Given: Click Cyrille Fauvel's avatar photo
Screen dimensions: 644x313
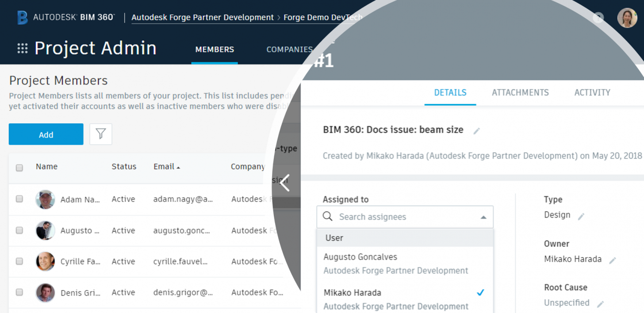Looking at the screenshot, I should 45,261.
